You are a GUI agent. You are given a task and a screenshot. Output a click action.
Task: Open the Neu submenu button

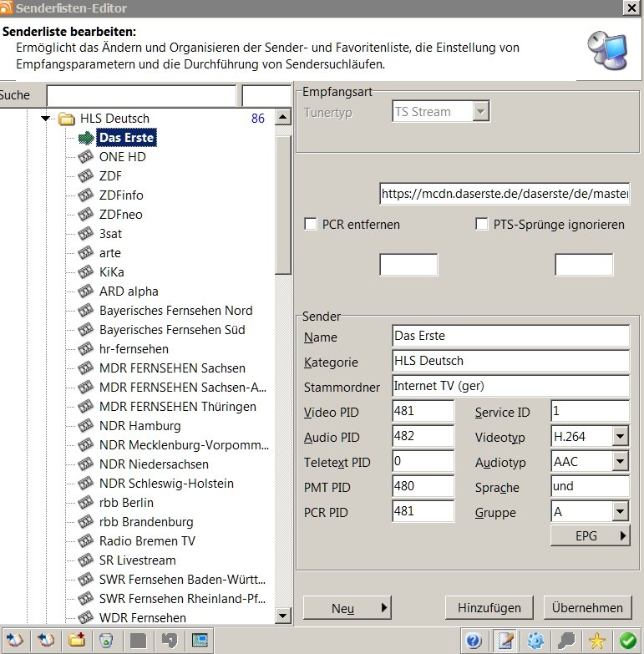347,608
